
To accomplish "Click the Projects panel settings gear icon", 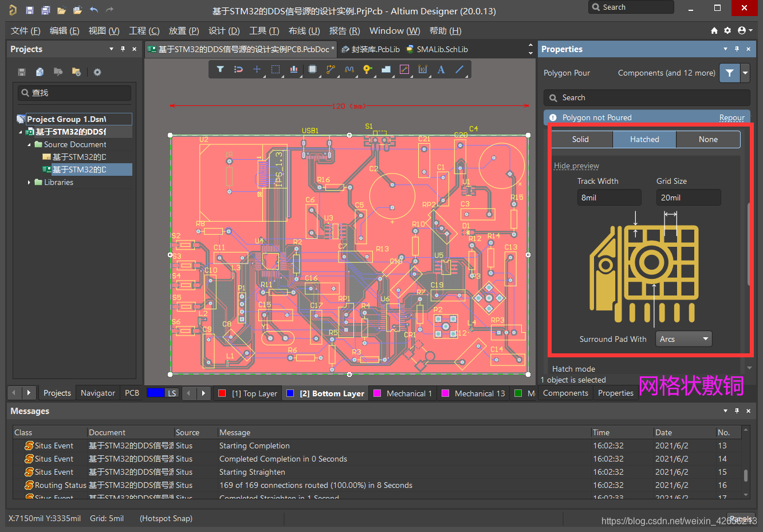I will click(x=97, y=72).
